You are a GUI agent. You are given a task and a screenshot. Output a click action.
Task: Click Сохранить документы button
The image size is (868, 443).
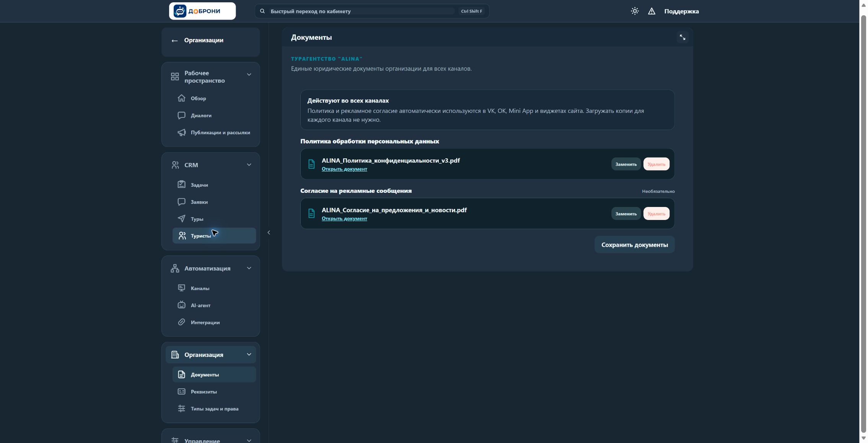coord(634,245)
